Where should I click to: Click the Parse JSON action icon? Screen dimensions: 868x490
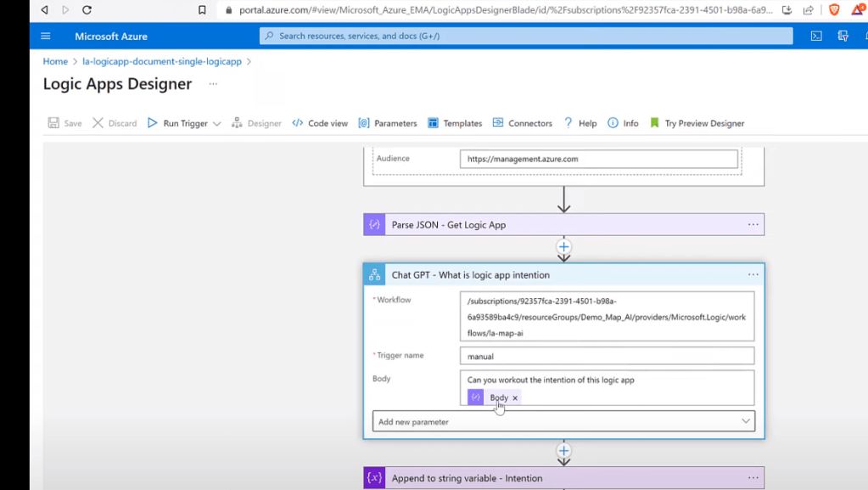[375, 224]
